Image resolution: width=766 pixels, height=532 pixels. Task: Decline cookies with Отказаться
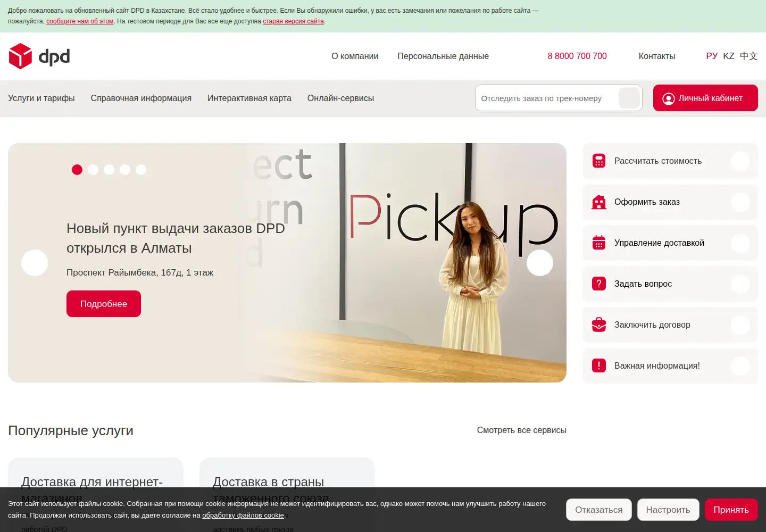(x=599, y=510)
